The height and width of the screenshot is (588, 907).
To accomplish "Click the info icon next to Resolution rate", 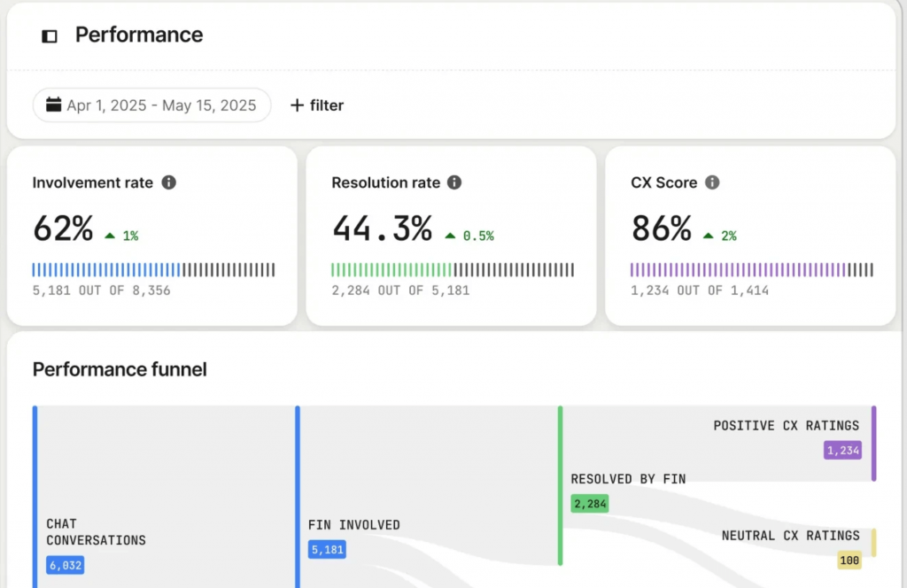I will coord(454,182).
